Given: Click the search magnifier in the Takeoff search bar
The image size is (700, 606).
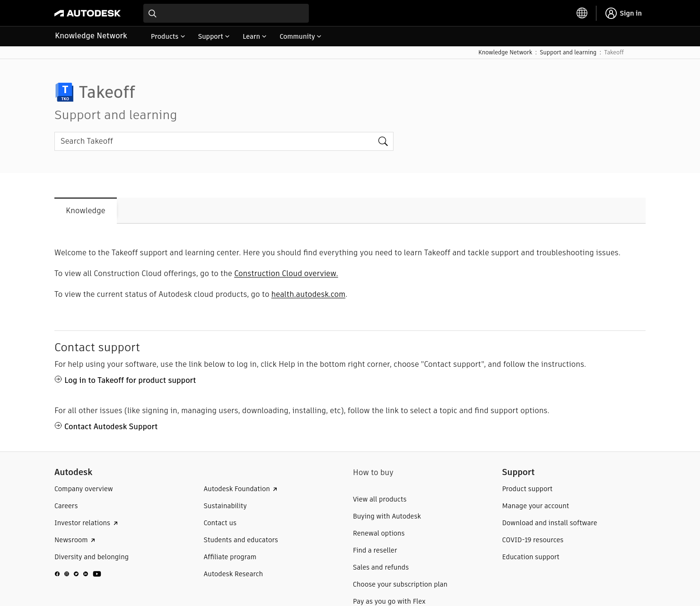Looking at the screenshot, I should tap(383, 141).
